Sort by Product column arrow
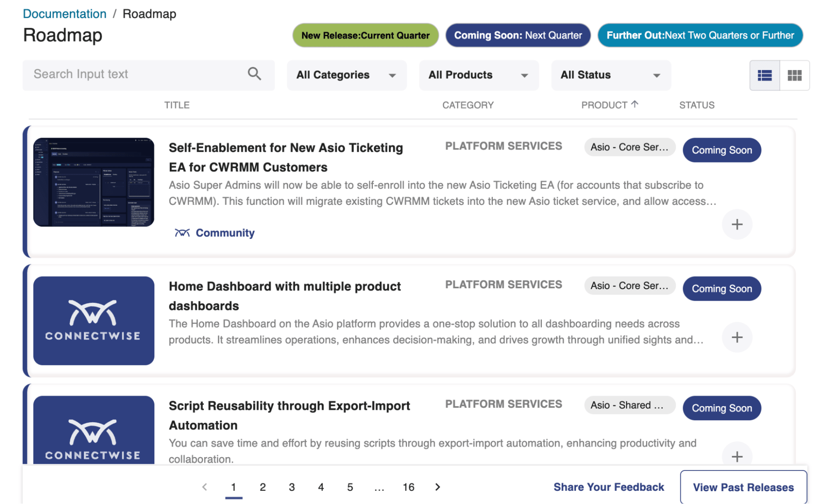Viewport: 830px width, 504px height. coord(634,105)
